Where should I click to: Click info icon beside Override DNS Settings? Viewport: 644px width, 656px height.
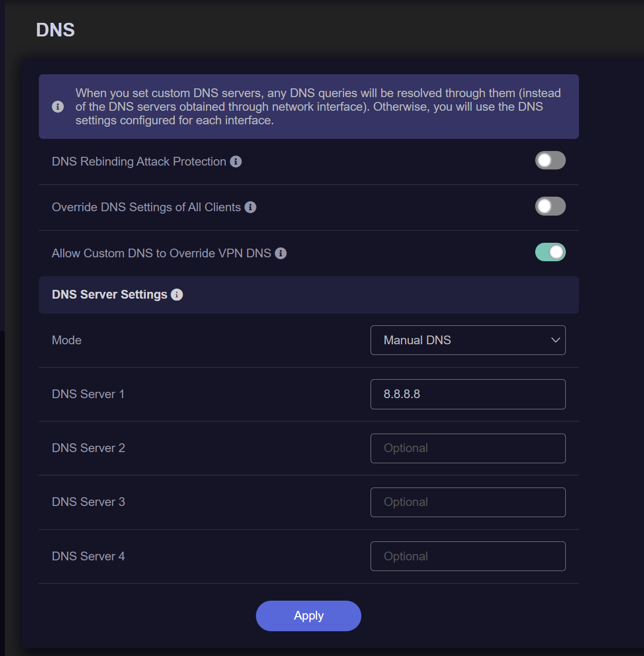click(251, 207)
